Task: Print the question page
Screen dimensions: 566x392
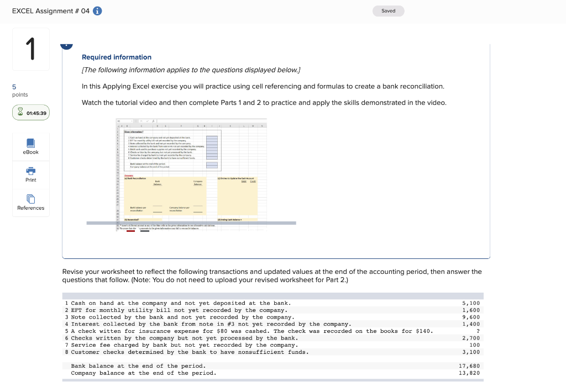Action: click(x=31, y=175)
